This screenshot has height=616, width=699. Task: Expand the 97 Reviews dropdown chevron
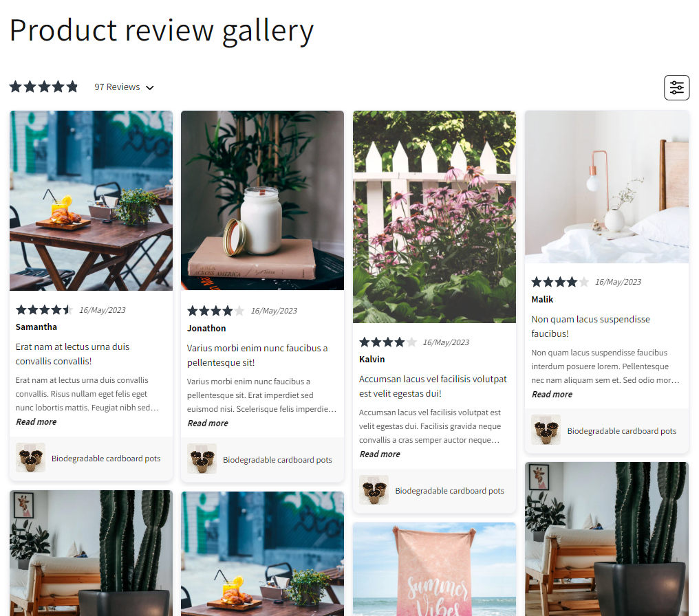click(x=150, y=88)
